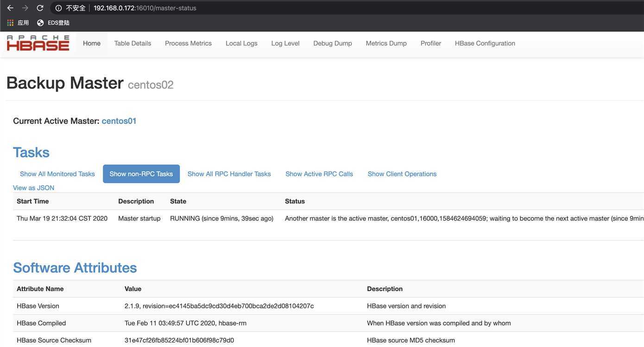Viewport: 644px width, 347px height.
Task: Switch to Show All Monitored Tasks tab
Action: pyautogui.click(x=57, y=174)
